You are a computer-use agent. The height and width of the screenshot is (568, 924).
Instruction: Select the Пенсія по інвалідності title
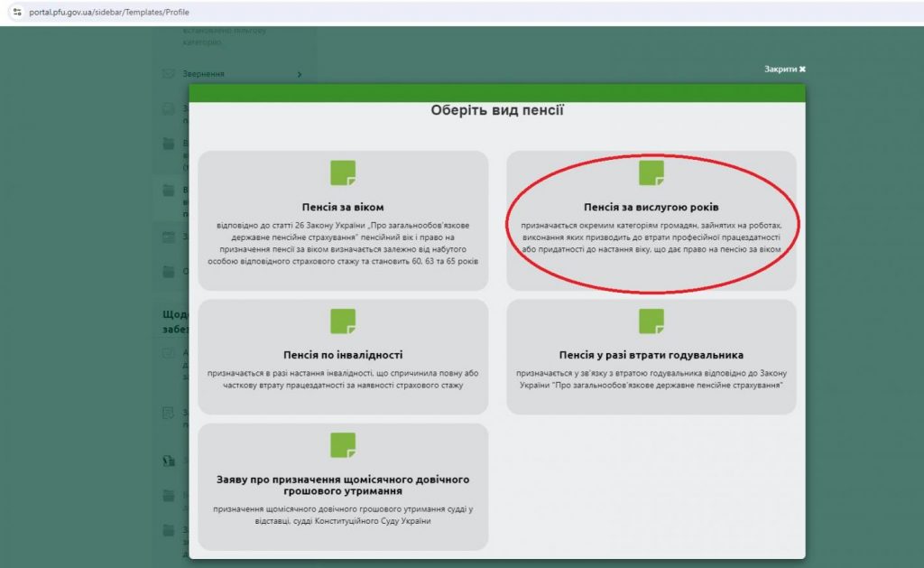[343, 355]
